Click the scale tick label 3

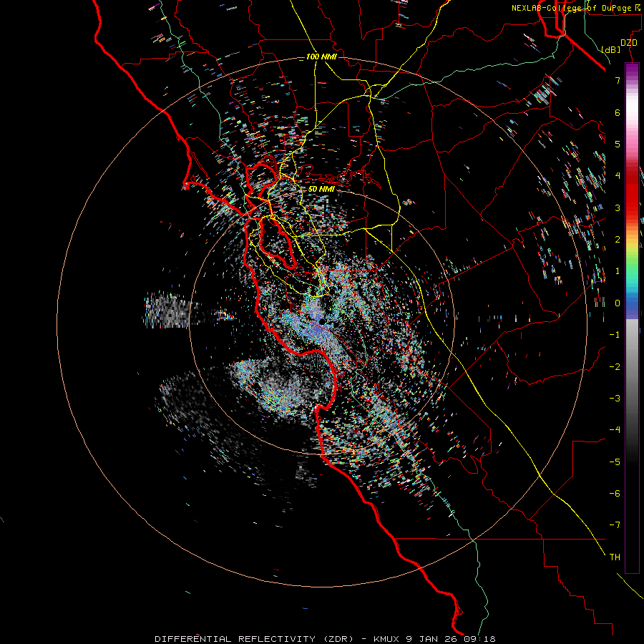coord(618,208)
